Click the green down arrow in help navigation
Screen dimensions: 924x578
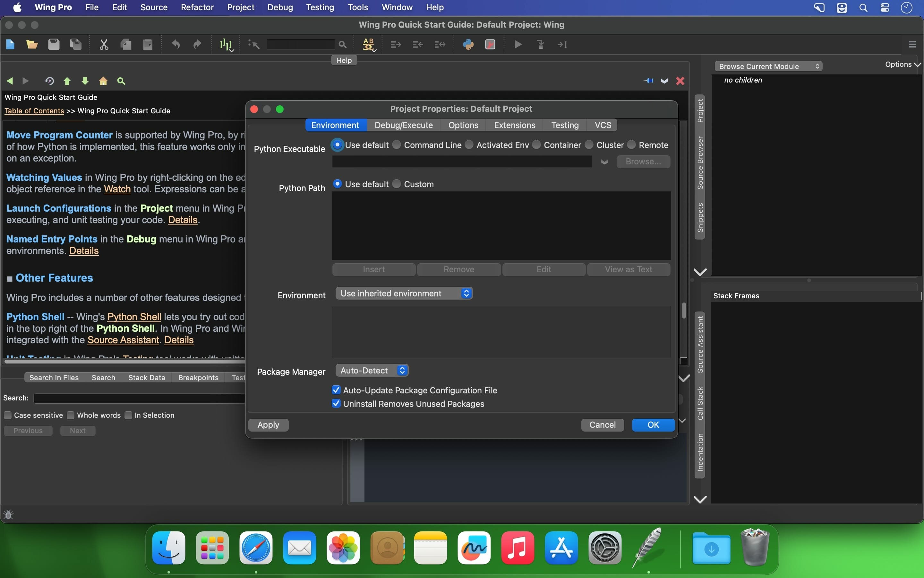85,81
